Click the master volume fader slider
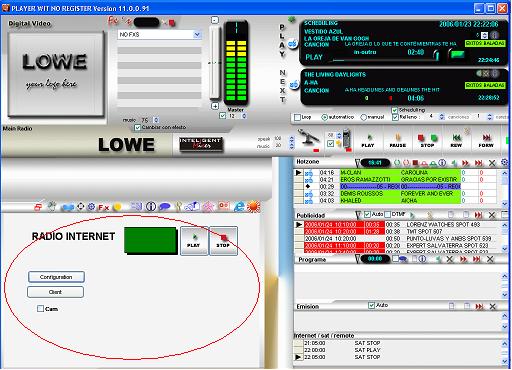 (x=215, y=63)
